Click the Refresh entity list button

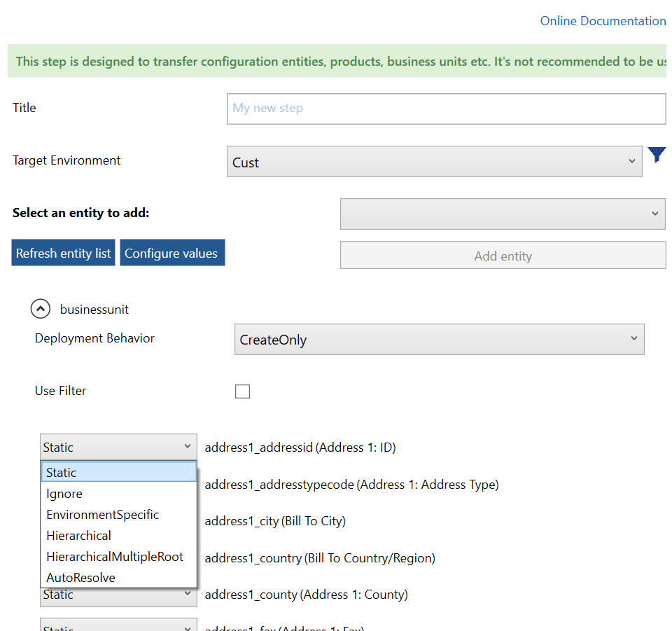(x=63, y=252)
